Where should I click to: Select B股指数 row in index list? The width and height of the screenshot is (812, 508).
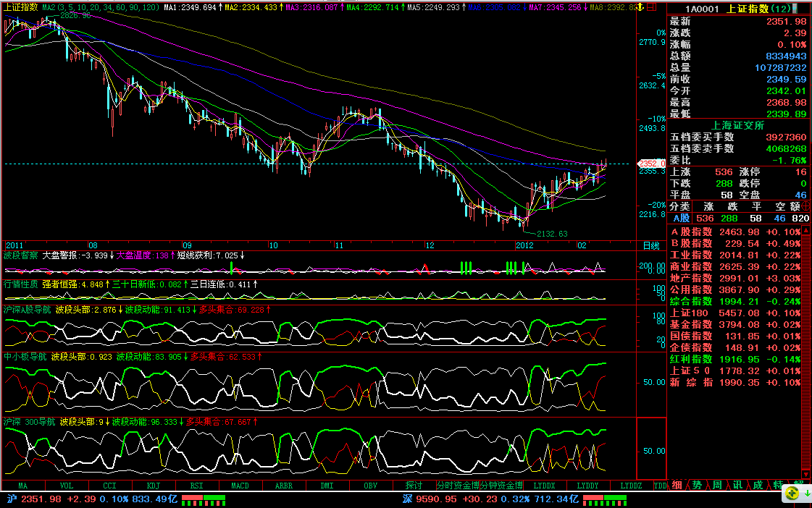[x=735, y=243]
